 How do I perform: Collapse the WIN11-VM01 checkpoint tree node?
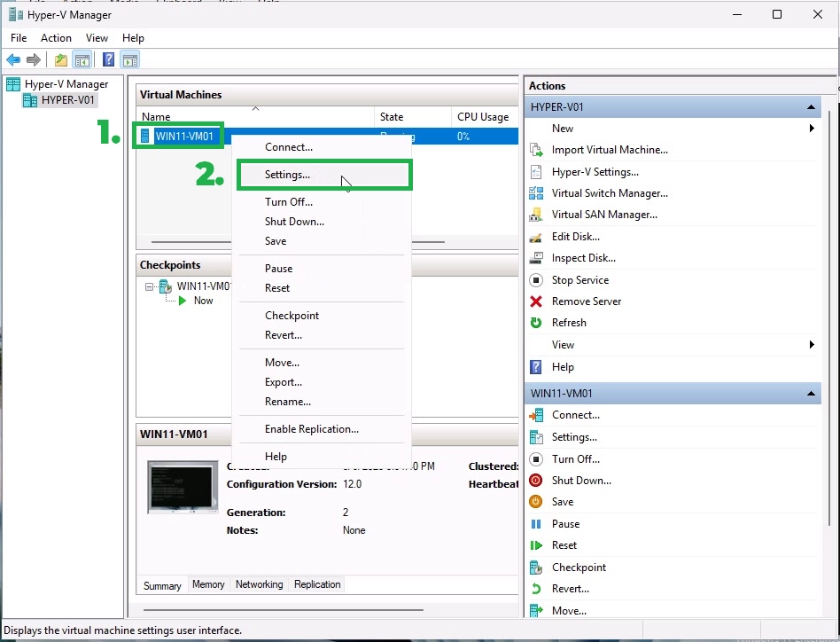(149, 286)
